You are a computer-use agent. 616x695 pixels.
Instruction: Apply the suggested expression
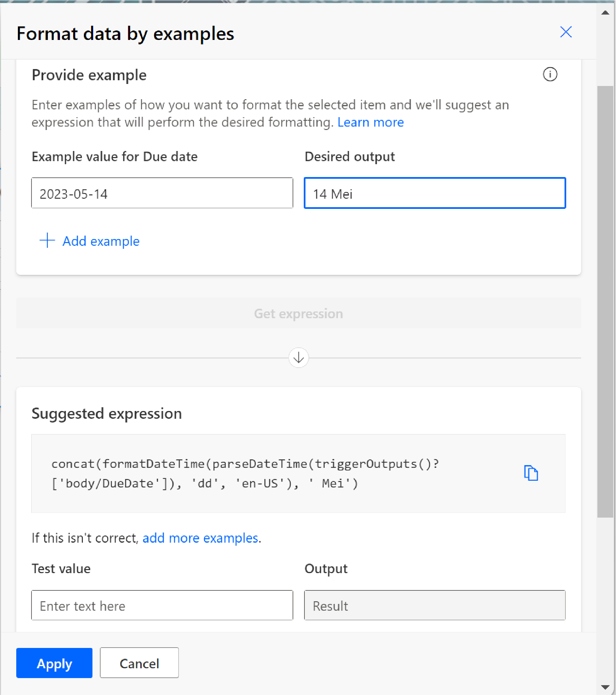[x=55, y=663]
